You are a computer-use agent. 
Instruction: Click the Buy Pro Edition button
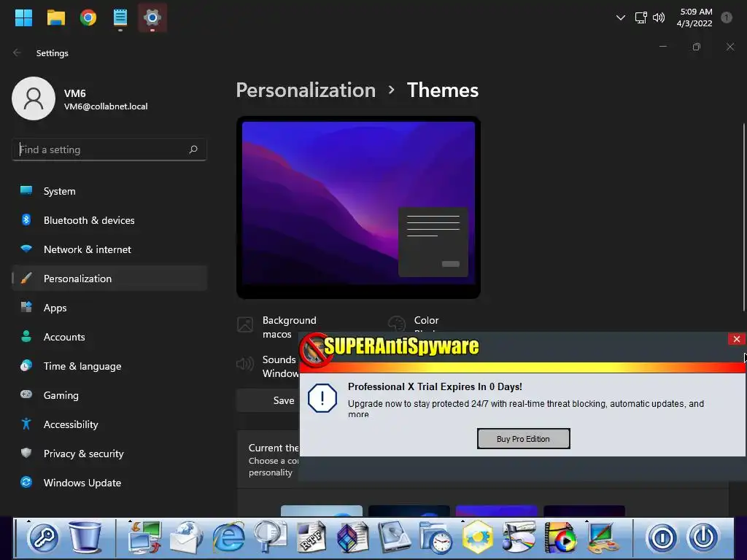[x=523, y=438]
